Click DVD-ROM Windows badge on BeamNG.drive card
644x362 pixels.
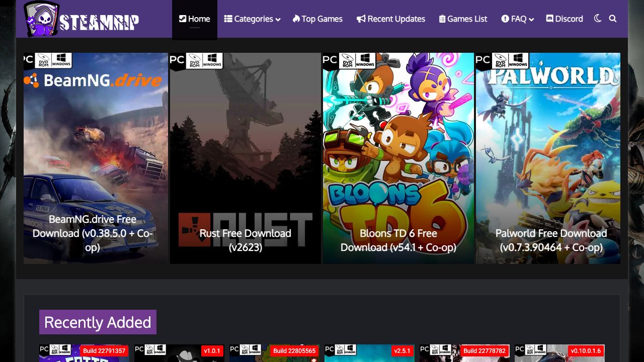[x=53, y=60]
